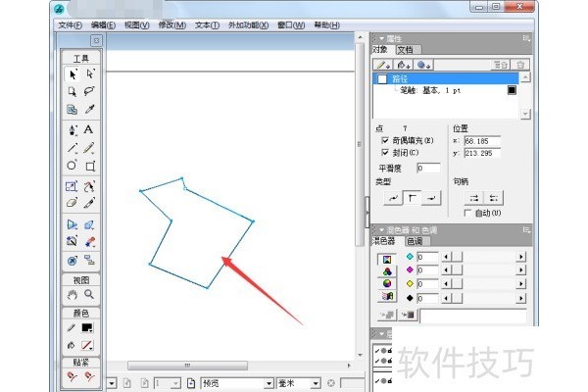
Task: Select the Page tool
Action: 72,91
